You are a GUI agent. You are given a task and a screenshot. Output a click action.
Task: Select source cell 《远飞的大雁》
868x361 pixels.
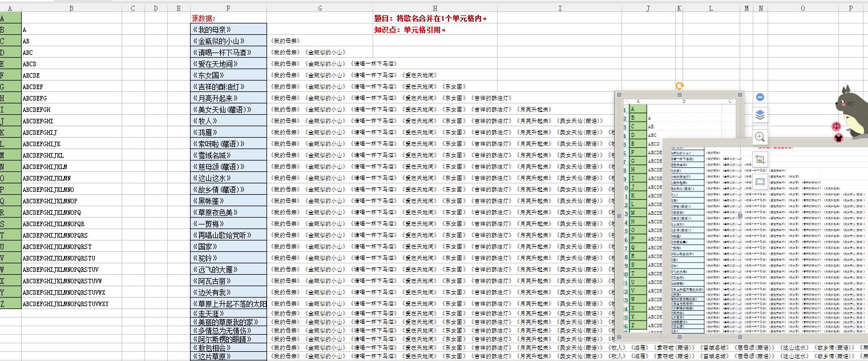coord(228,270)
